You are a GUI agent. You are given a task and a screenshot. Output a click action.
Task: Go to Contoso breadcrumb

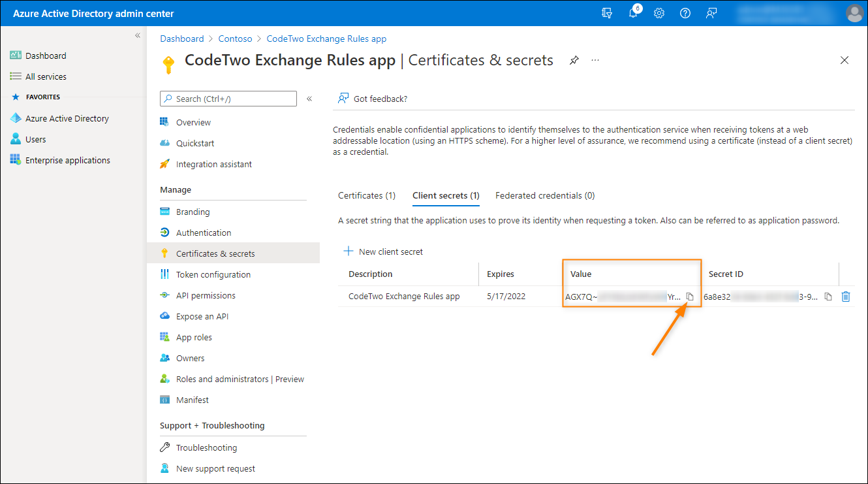236,39
